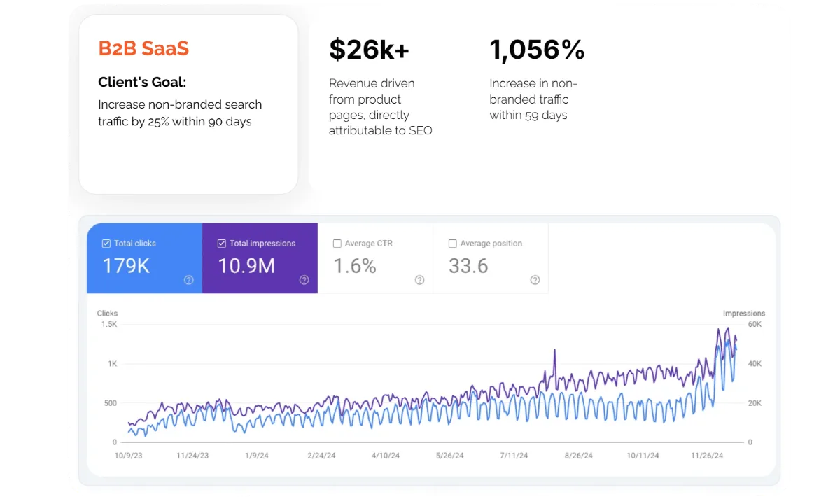840x504 pixels.
Task: Click the $26k+ revenue figure
Action: 370,49
